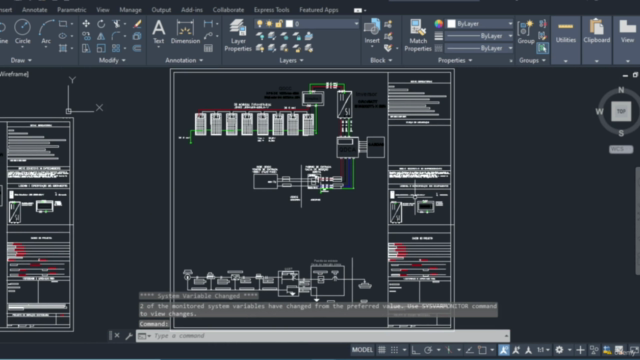Activate the Move tool
Image resolution: width=640 pixels, height=360 pixels.
coord(86,24)
